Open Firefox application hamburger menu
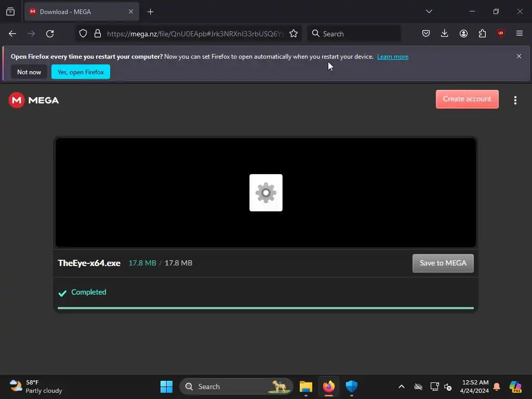 pos(519,33)
